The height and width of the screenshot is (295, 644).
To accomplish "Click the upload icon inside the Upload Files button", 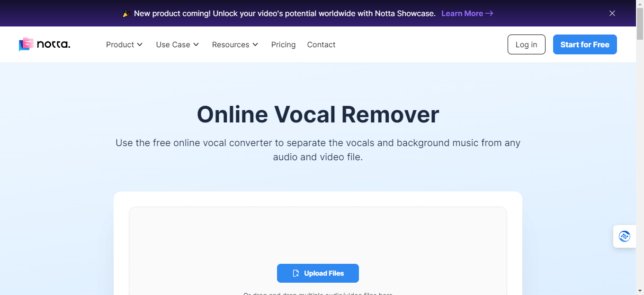I will (x=296, y=273).
